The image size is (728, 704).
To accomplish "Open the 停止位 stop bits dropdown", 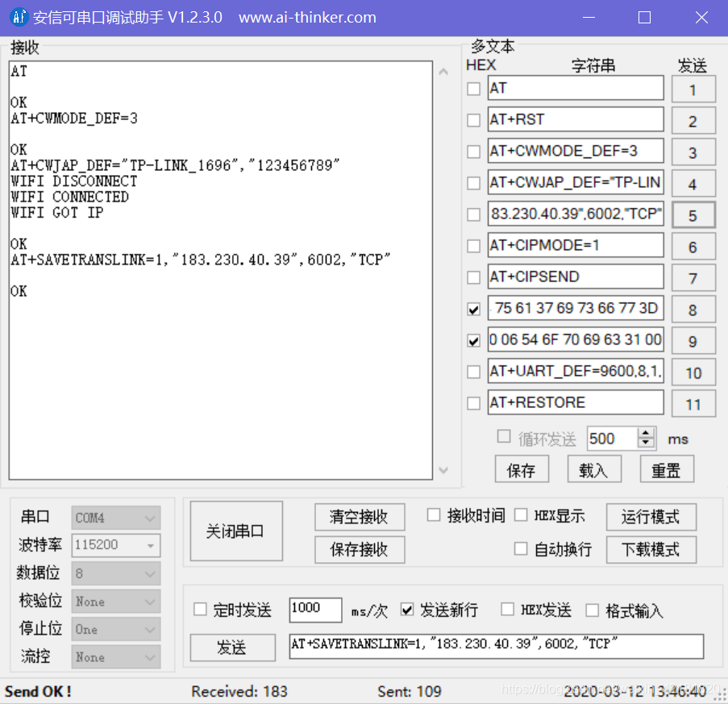I will (116, 629).
